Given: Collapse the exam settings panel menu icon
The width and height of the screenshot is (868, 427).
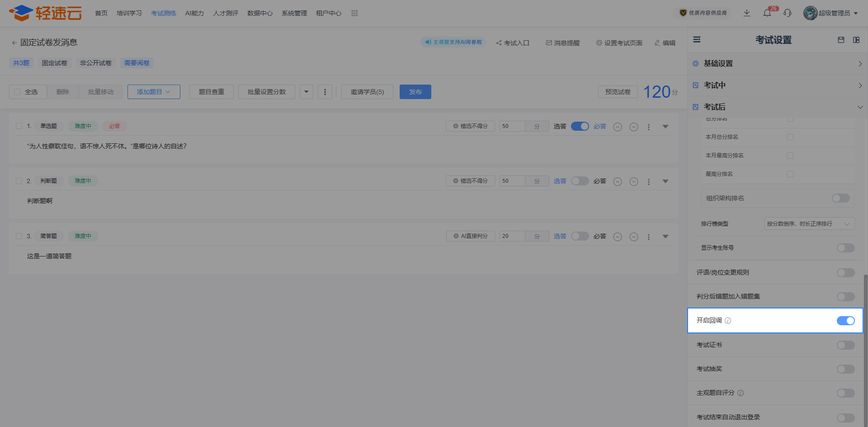Looking at the screenshot, I should [x=697, y=40].
